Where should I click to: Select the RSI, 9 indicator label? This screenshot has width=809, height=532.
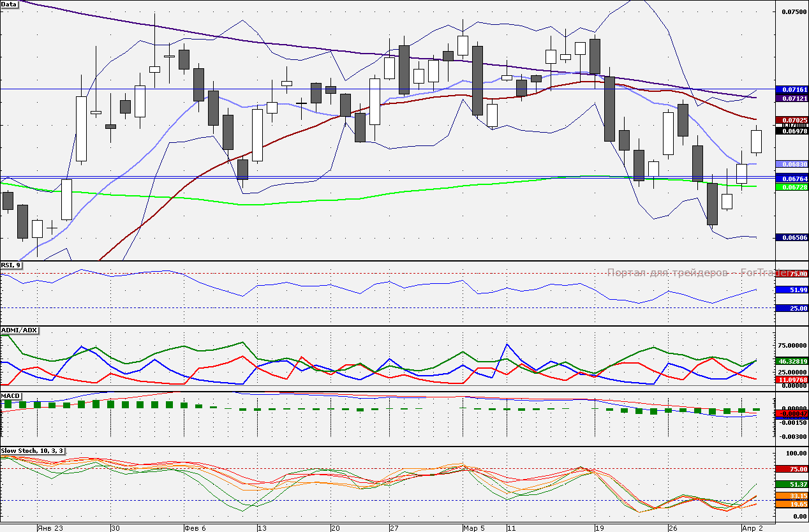[11, 265]
